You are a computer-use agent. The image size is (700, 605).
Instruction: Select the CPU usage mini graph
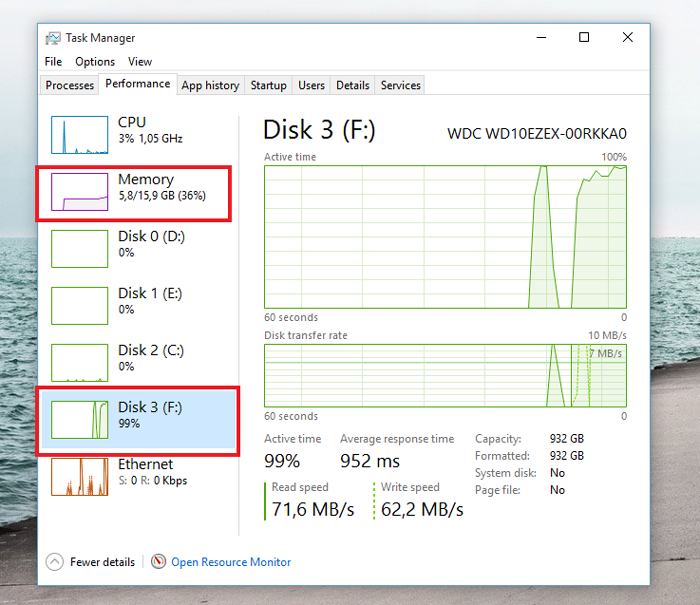(79, 135)
